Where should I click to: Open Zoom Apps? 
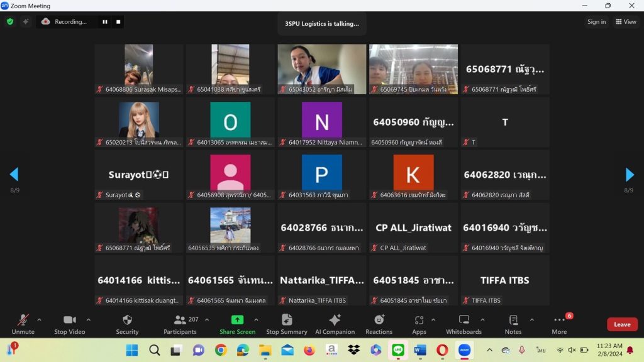pos(419,324)
